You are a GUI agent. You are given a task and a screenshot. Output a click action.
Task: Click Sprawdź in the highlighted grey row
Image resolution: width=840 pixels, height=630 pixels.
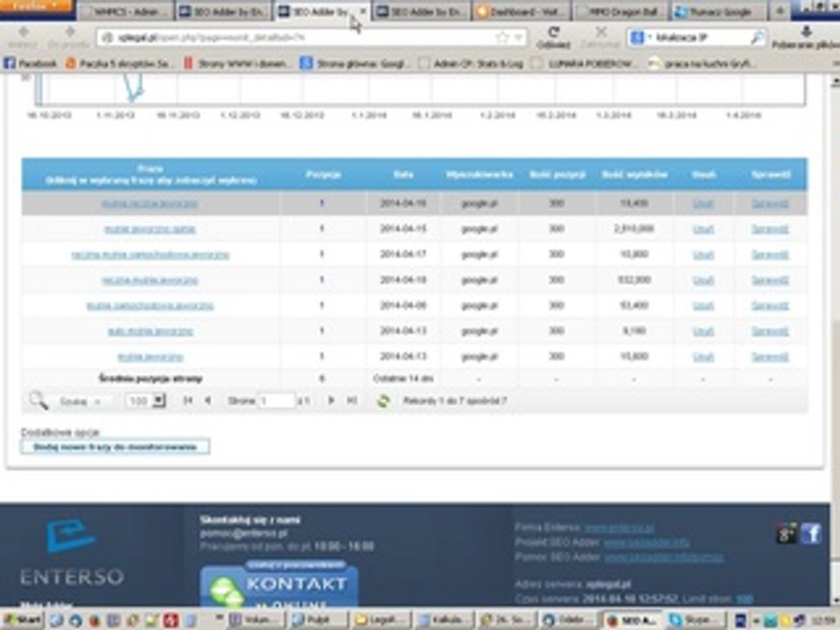[770, 204]
